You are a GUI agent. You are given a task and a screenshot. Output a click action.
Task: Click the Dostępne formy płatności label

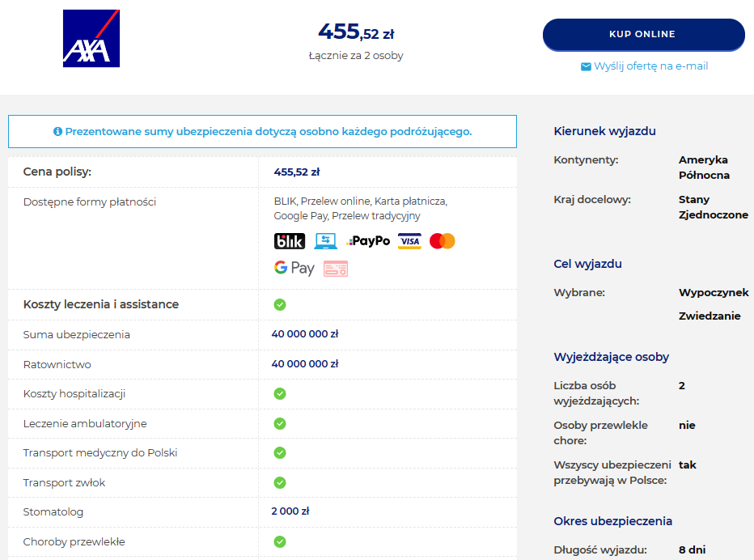(x=90, y=202)
